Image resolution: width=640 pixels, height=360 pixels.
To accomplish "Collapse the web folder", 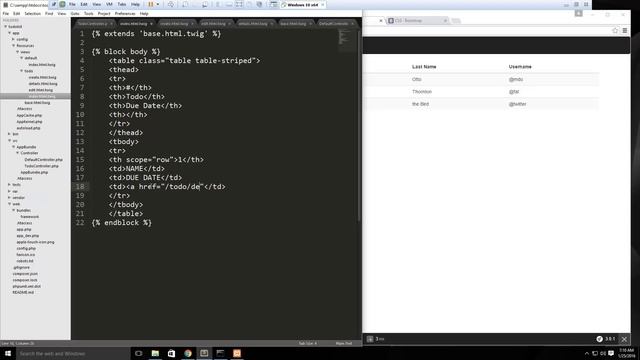I will coord(9,204).
